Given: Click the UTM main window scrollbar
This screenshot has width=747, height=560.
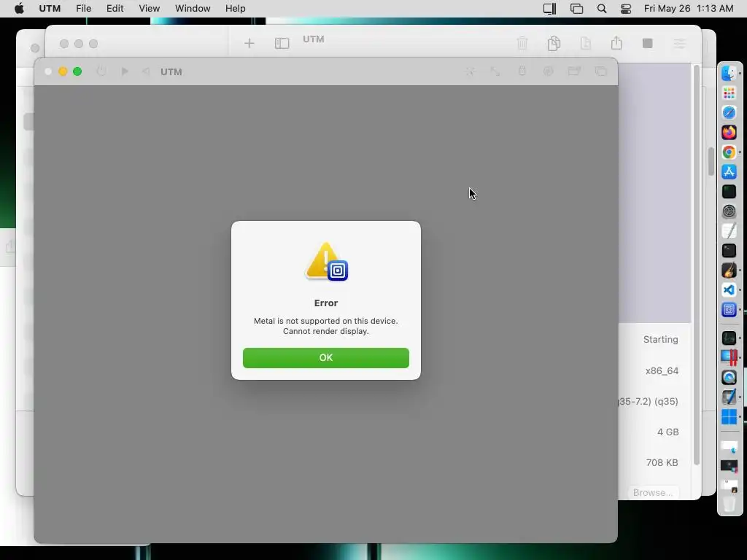Looking at the screenshot, I should coord(697,264).
